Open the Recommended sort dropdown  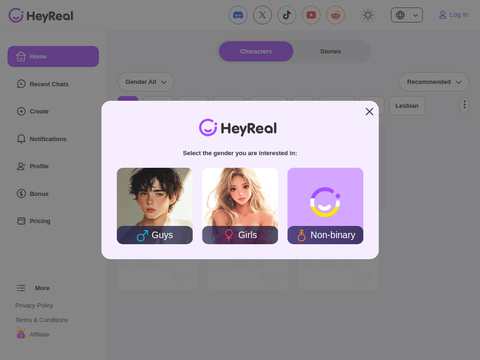coord(434,82)
